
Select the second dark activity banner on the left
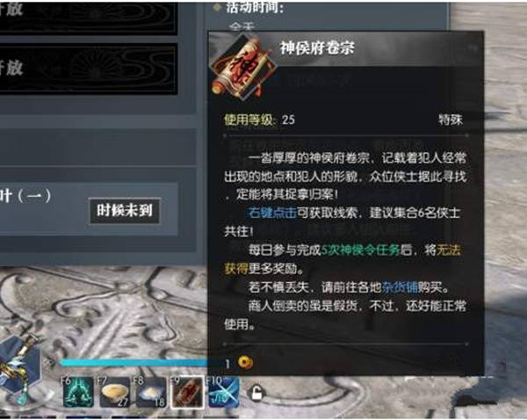coord(89,69)
